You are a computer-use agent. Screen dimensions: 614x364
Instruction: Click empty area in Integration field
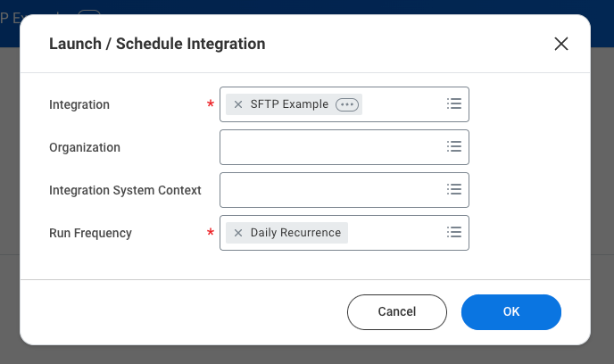point(402,104)
